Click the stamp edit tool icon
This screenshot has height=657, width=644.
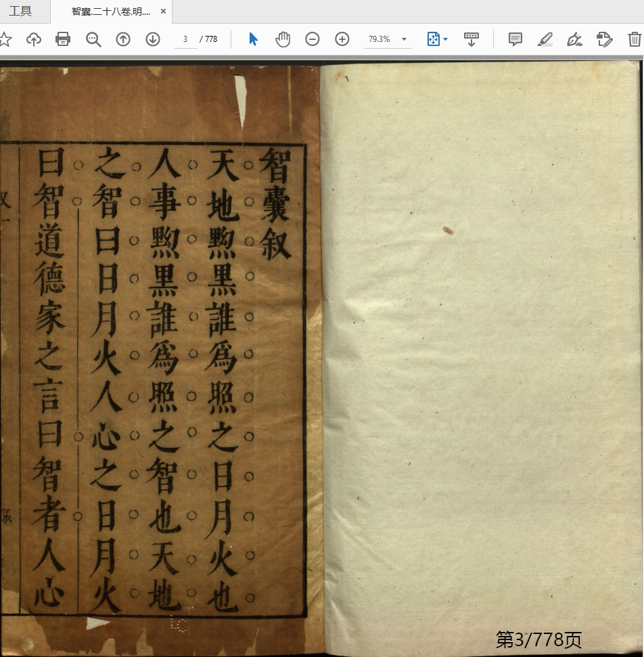point(604,39)
